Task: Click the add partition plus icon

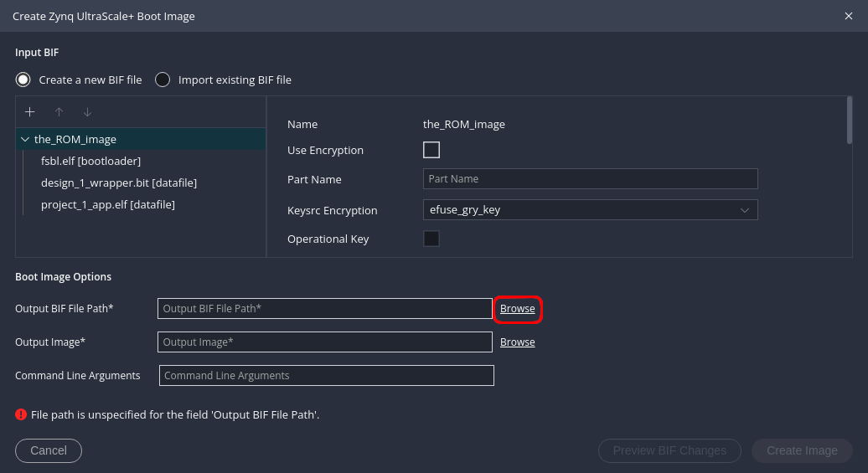Action: point(30,112)
